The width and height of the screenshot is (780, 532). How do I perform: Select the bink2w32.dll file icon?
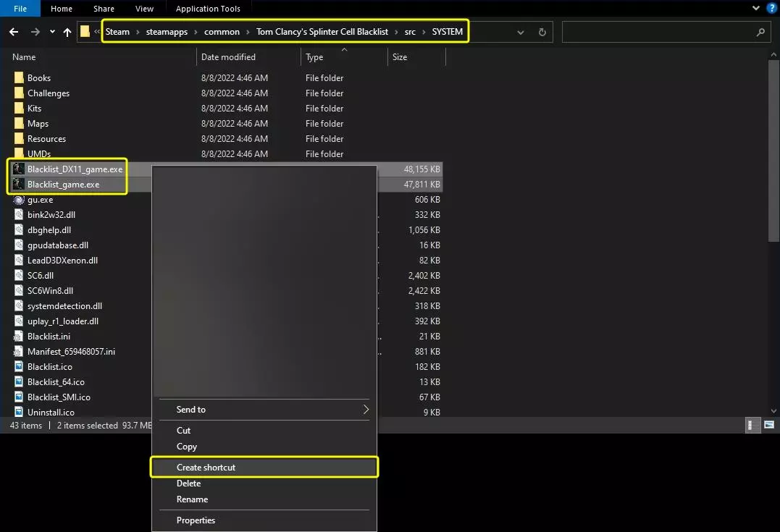[19, 214]
